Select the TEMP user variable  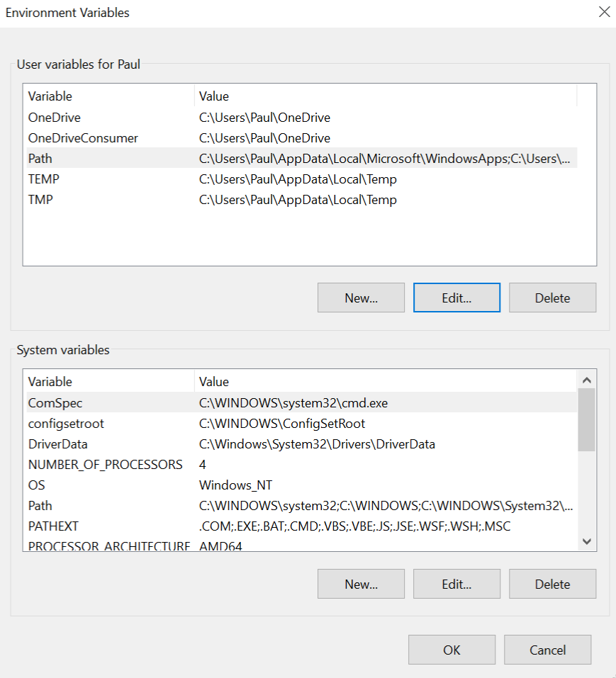tap(302, 179)
